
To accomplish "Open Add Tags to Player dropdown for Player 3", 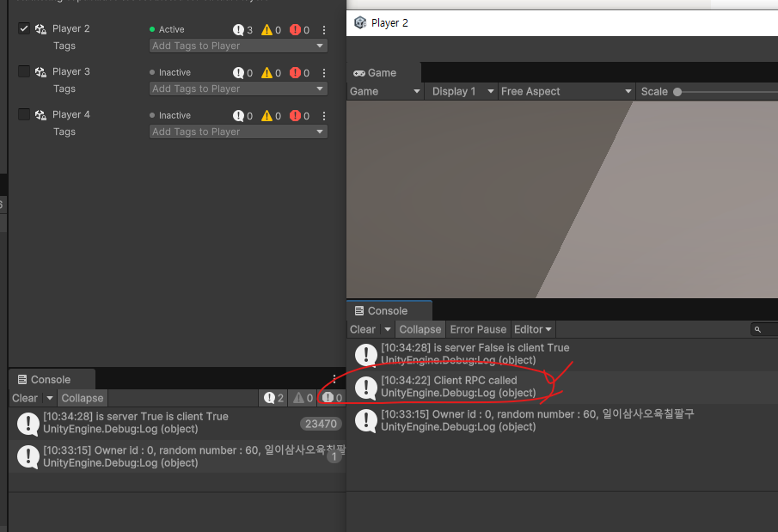I will (238, 89).
